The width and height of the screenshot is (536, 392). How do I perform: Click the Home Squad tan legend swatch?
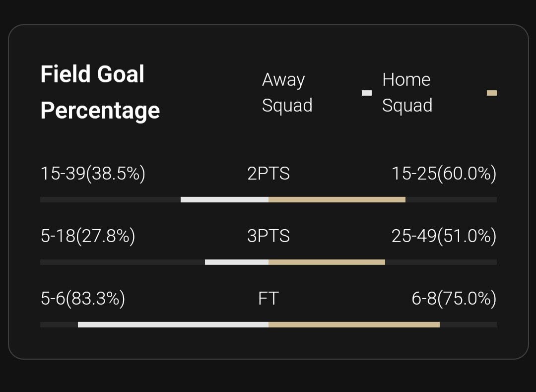pos(492,93)
